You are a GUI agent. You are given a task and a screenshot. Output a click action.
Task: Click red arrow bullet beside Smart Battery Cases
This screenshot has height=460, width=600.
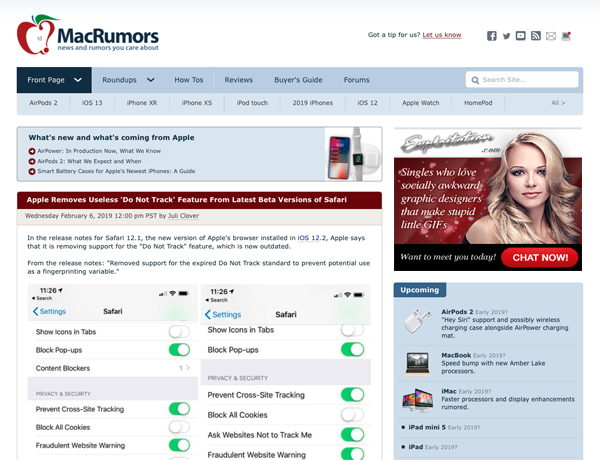coord(32,171)
